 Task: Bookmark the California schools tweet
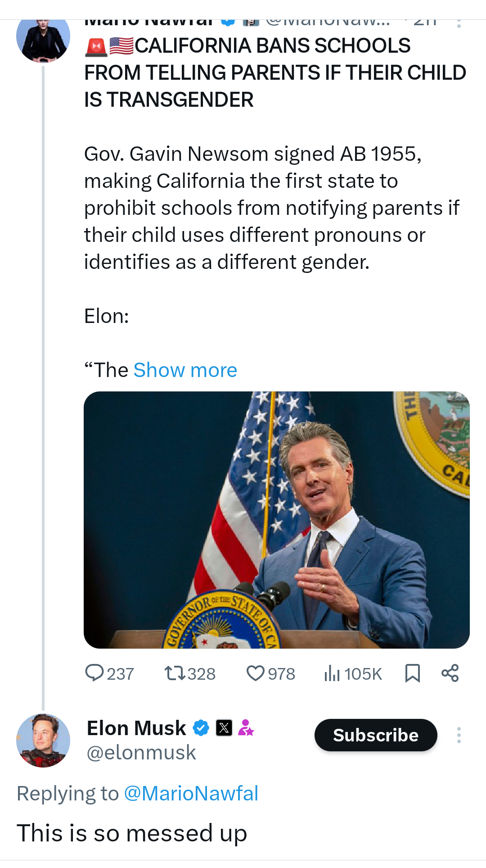coord(412,673)
